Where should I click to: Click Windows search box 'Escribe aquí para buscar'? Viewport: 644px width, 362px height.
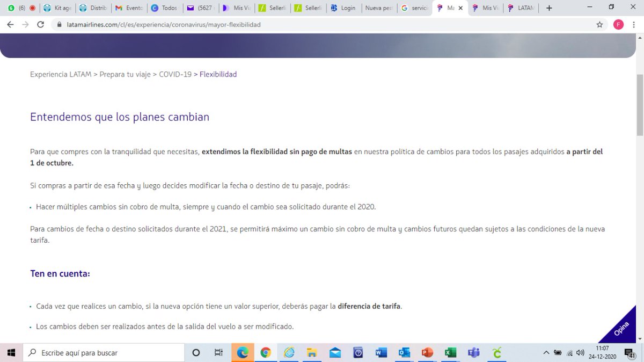pos(104,352)
